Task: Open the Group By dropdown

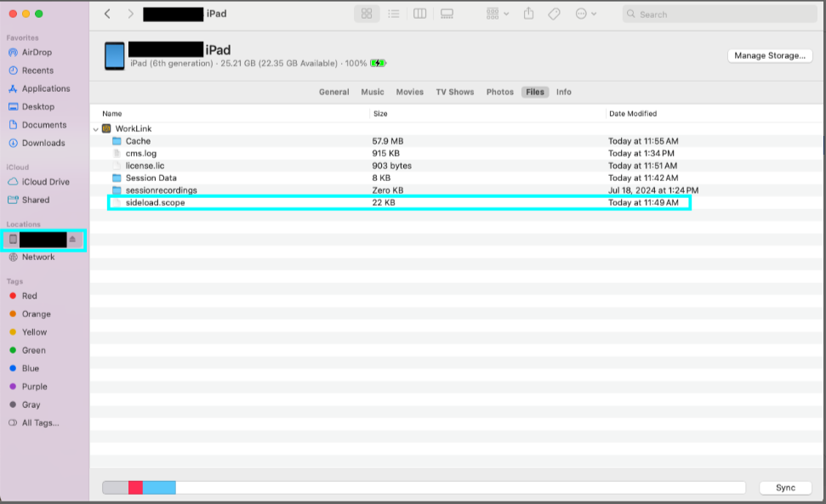Action: (498, 14)
